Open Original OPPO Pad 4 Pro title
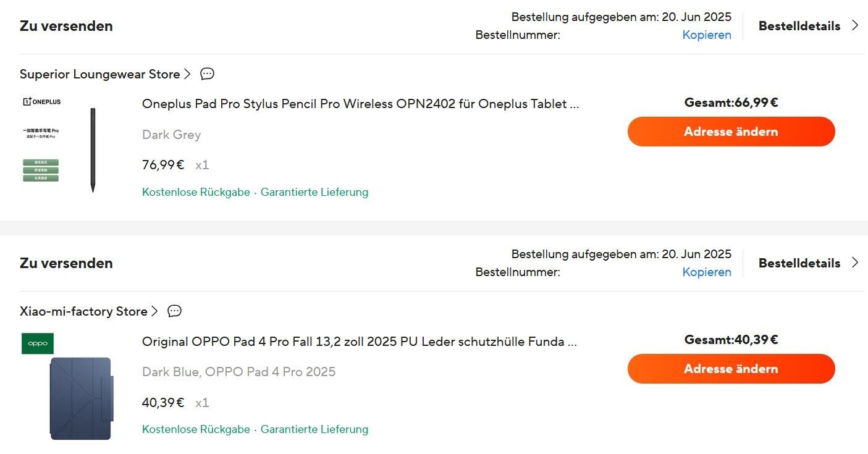 pos(359,342)
